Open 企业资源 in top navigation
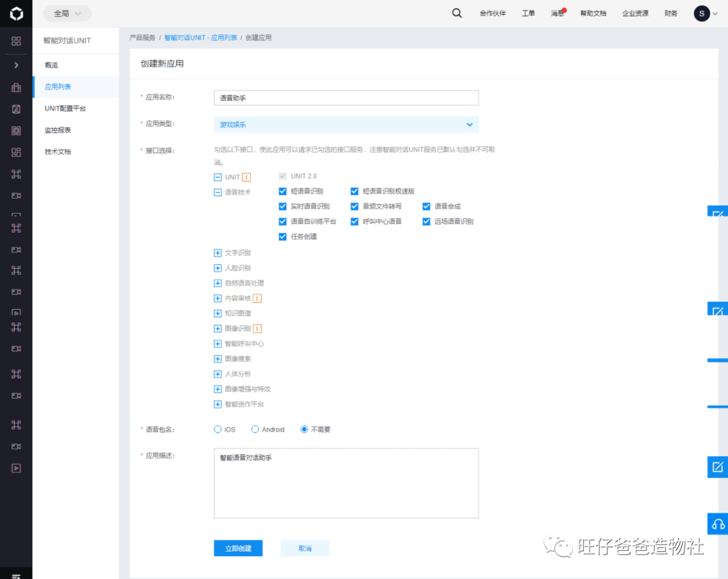Screen dimensions: 728x579 pyautogui.click(x=635, y=13)
